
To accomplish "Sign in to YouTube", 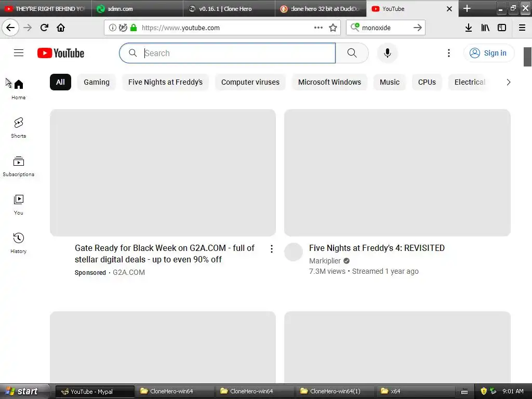I will point(489,53).
